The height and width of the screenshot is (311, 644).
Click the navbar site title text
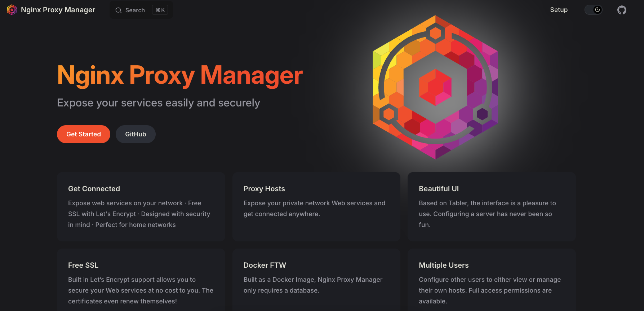point(58,10)
